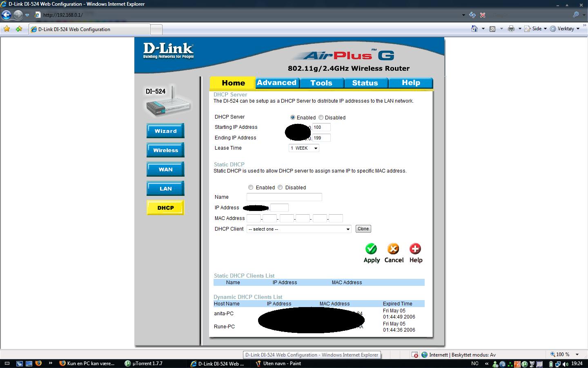Viewport: 588px width, 368px height.
Task: Select DHCP Server Disabled radio button
Action: [321, 117]
